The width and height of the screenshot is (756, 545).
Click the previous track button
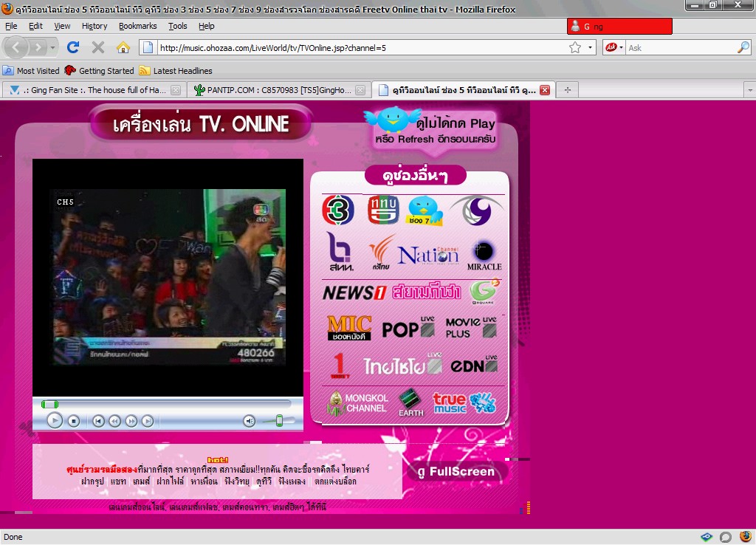point(98,421)
